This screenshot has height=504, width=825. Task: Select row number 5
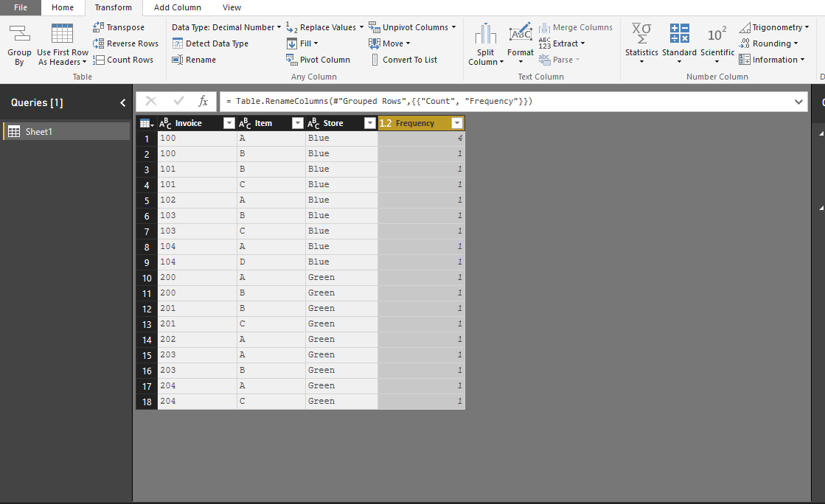tap(147, 200)
